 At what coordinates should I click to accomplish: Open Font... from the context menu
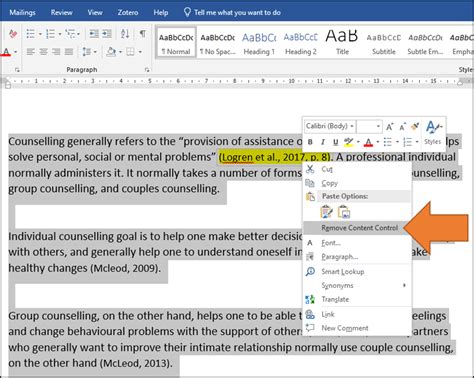pos(357,243)
